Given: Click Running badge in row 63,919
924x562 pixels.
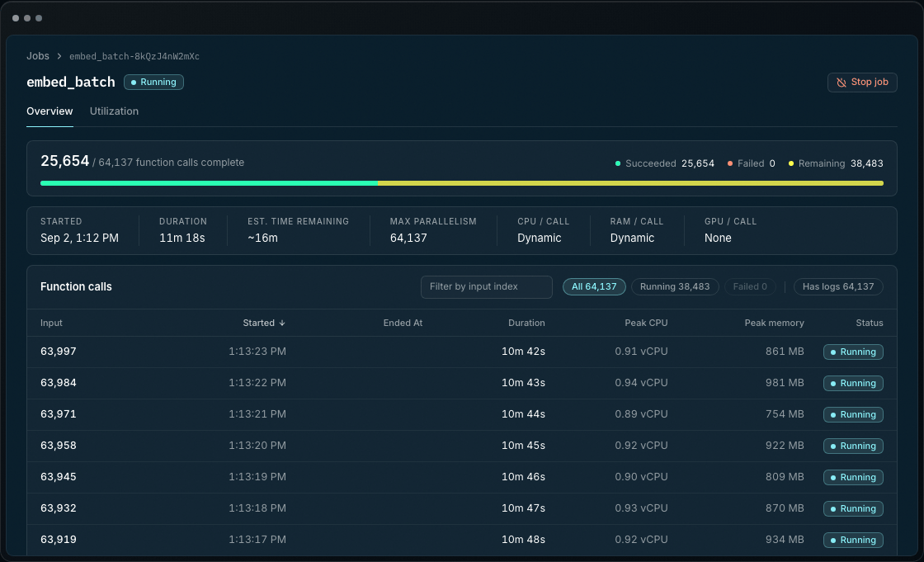Looking at the screenshot, I should click(x=853, y=540).
